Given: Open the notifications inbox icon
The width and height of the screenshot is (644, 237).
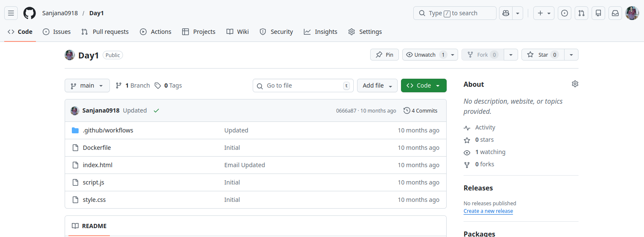Looking at the screenshot, I should (x=615, y=13).
